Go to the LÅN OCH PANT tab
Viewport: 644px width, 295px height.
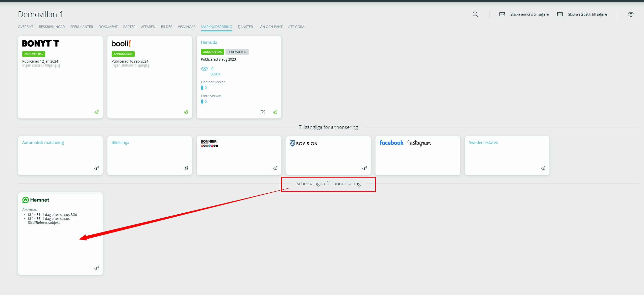(x=270, y=27)
